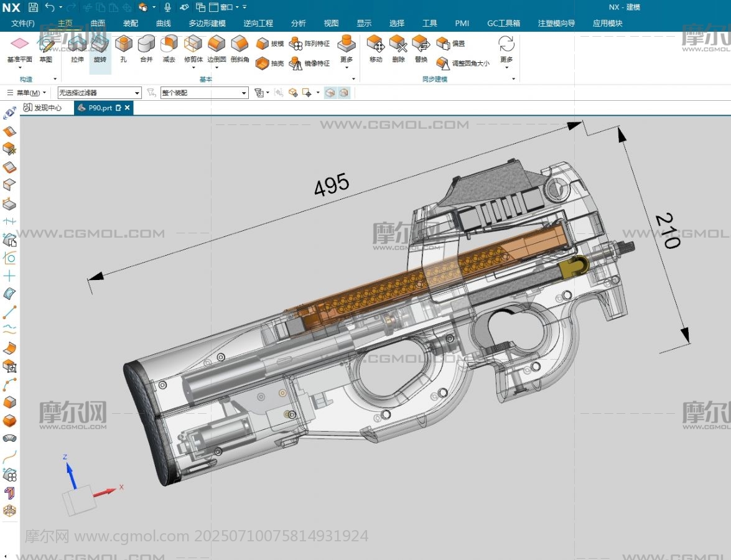Select the 替换 replace face tool
This screenshot has width=731, height=560.
tap(421, 50)
